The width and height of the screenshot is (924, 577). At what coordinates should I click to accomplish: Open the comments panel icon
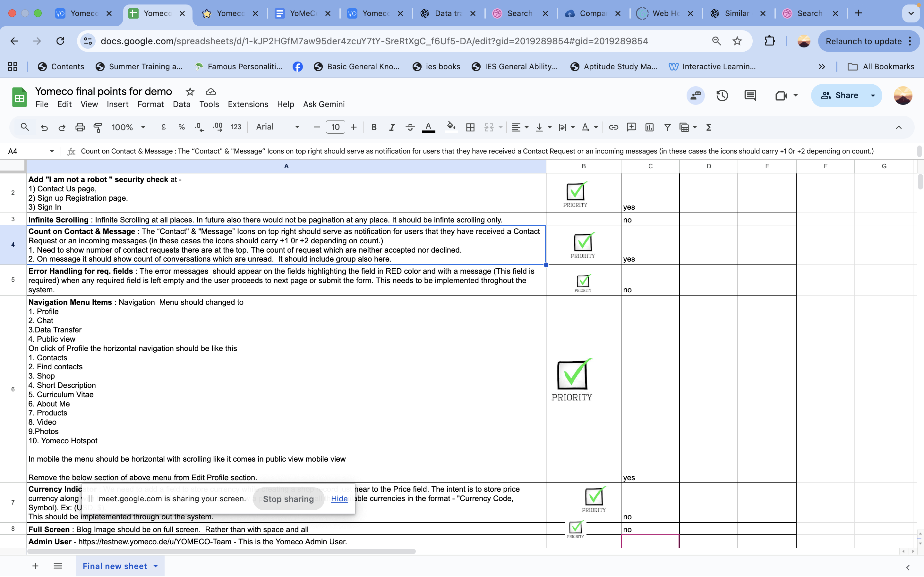tap(750, 96)
